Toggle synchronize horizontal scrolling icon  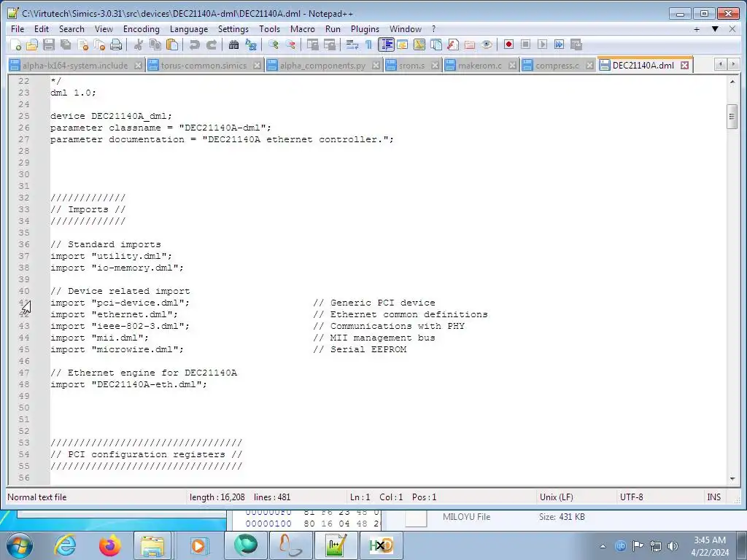point(330,44)
